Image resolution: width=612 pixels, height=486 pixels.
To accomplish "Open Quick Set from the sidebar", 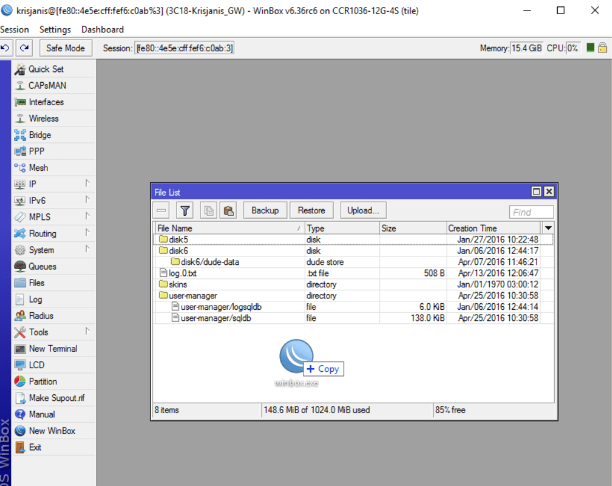I will pyautogui.click(x=53, y=69).
